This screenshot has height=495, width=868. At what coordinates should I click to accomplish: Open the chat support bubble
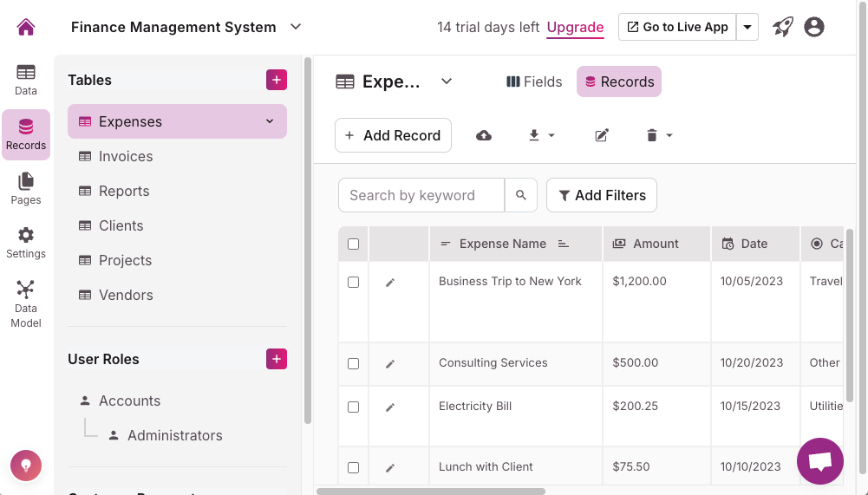pos(819,461)
